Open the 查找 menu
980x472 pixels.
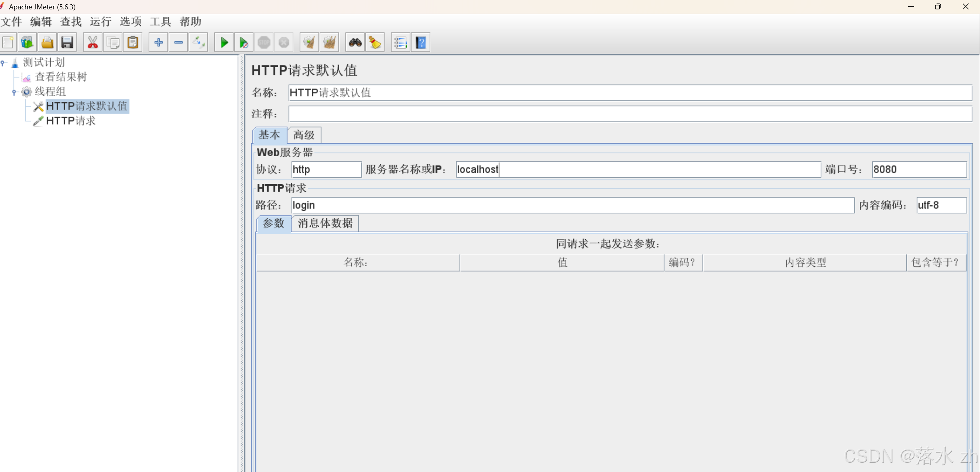pos(71,21)
